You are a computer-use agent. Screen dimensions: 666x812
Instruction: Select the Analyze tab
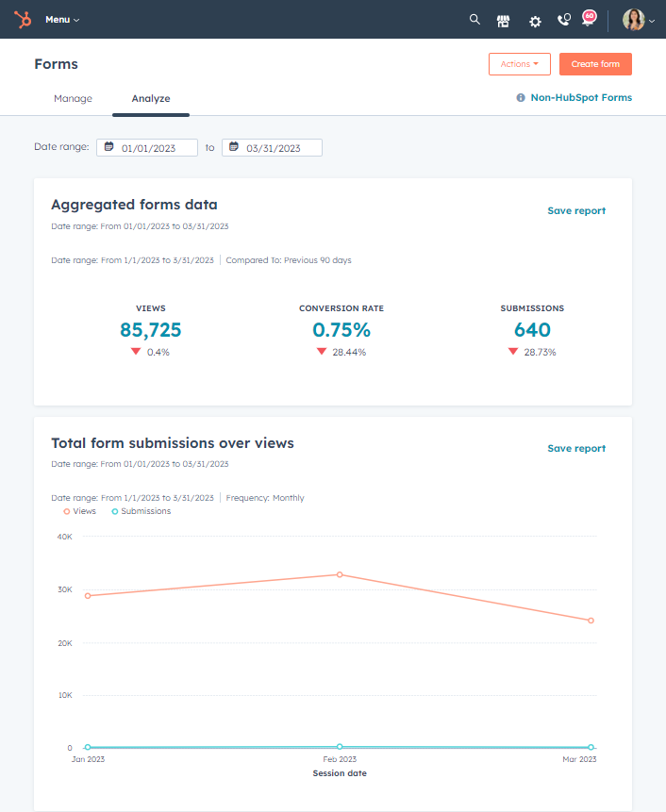[x=151, y=98]
